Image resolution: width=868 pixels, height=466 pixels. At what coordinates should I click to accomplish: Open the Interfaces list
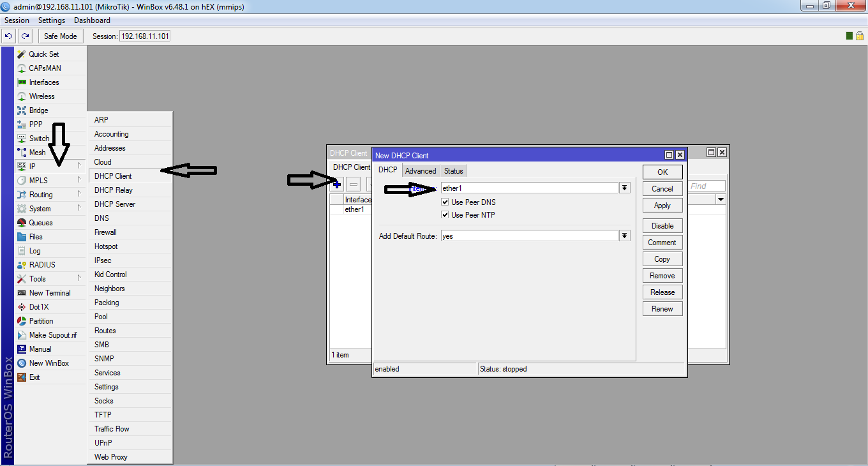coord(50,82)
